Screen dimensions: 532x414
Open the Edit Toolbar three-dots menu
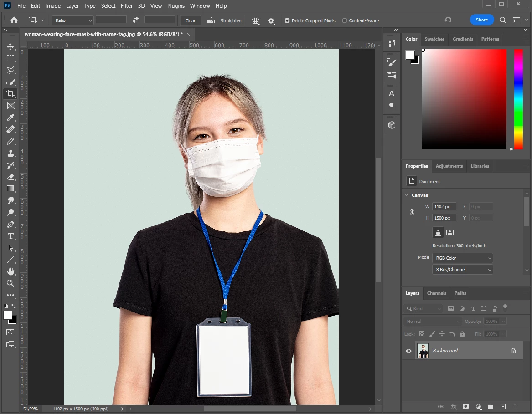tap(10, 295)
